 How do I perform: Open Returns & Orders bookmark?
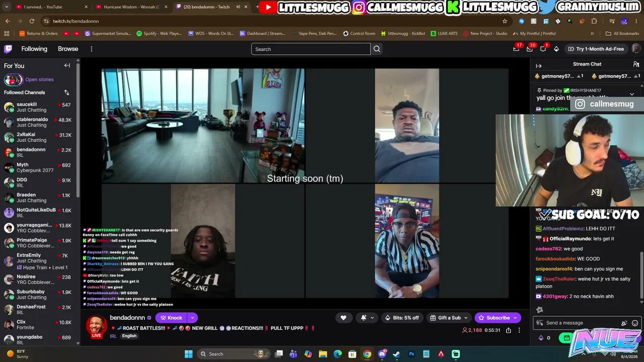[39, 34]
